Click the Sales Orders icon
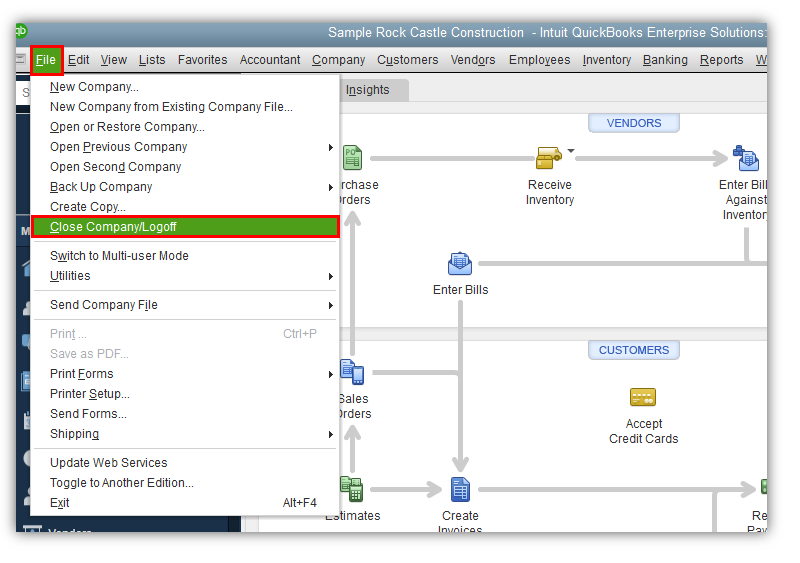Image resolution: width=800 pixels, height=563 pixels. [x=352, y=372]
